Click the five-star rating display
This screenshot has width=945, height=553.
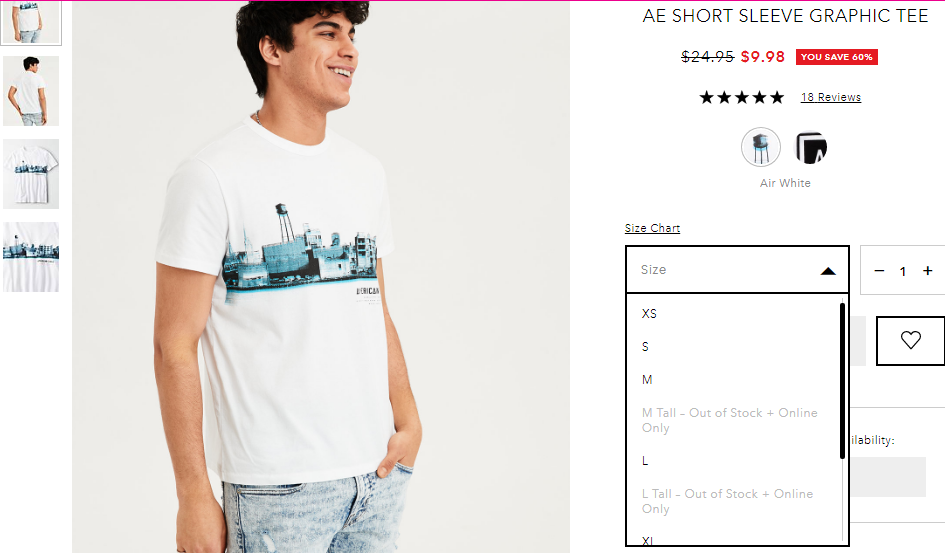point(742,97)
